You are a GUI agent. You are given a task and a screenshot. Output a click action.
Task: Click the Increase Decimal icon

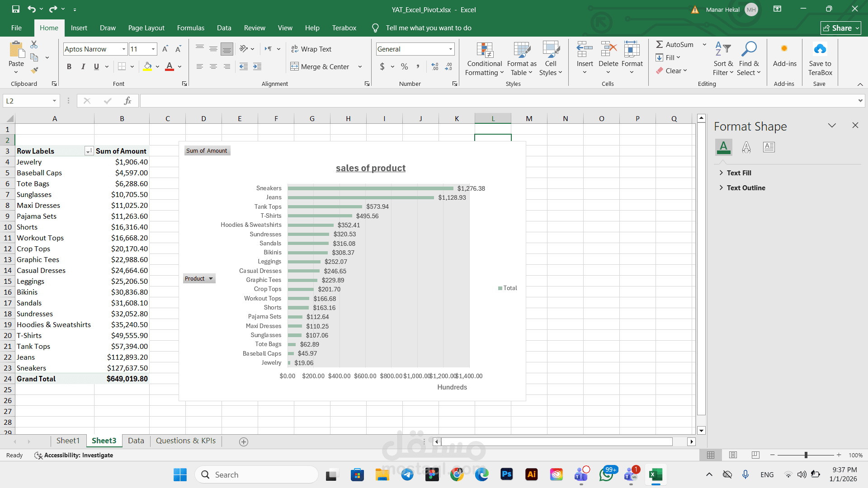click(x=435, y=66)
